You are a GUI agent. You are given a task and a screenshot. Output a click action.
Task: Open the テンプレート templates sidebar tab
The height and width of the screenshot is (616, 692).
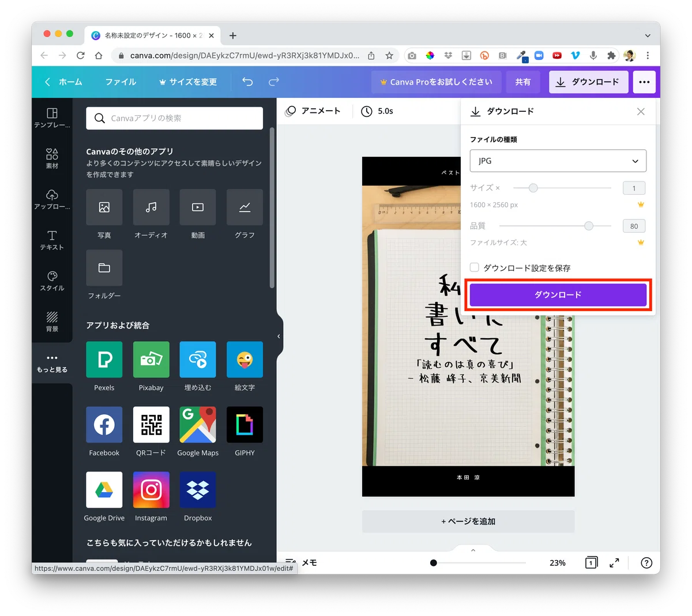point(52,118)
